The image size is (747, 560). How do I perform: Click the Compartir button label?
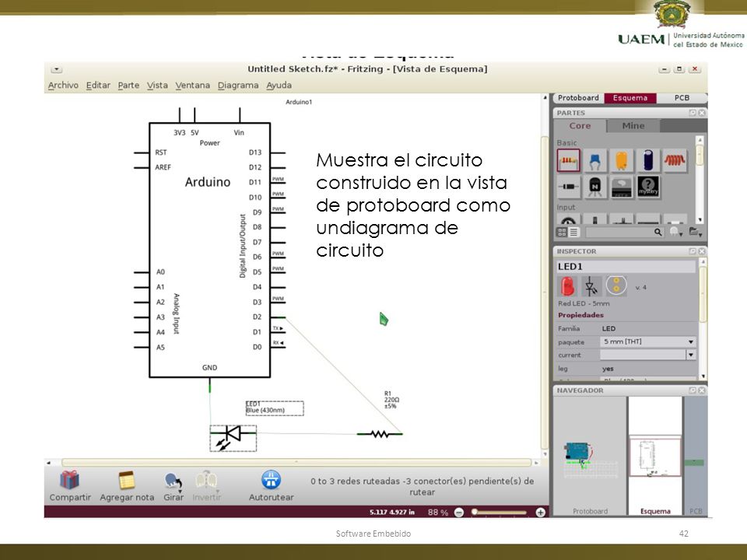click(70, 497)
